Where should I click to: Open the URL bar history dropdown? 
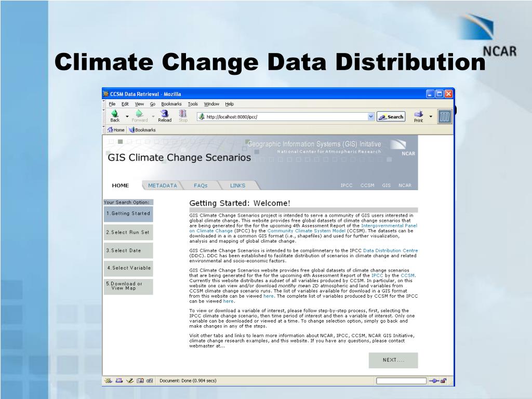[371, 117]
